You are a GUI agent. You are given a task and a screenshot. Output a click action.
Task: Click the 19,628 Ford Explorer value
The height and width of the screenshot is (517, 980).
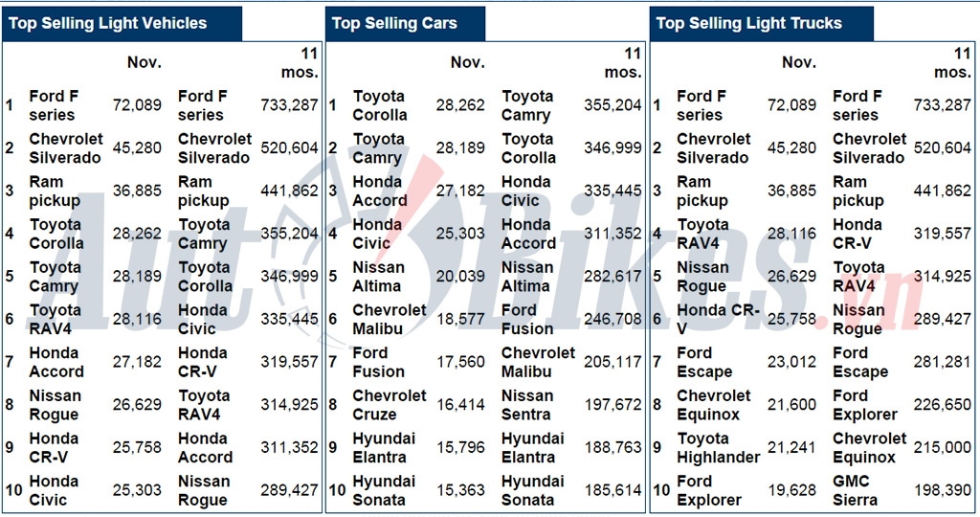pos(791,490)
